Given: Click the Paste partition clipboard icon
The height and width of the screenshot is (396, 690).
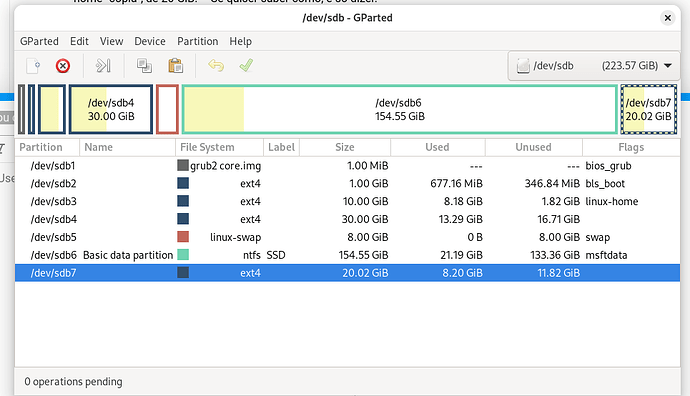Looking at the screenshot, I should point(176,66).
